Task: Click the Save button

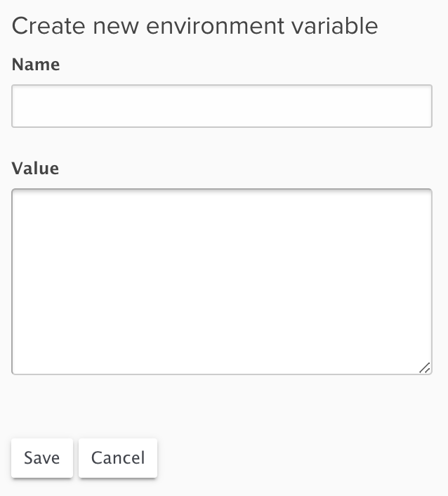Action: [41, 458]
